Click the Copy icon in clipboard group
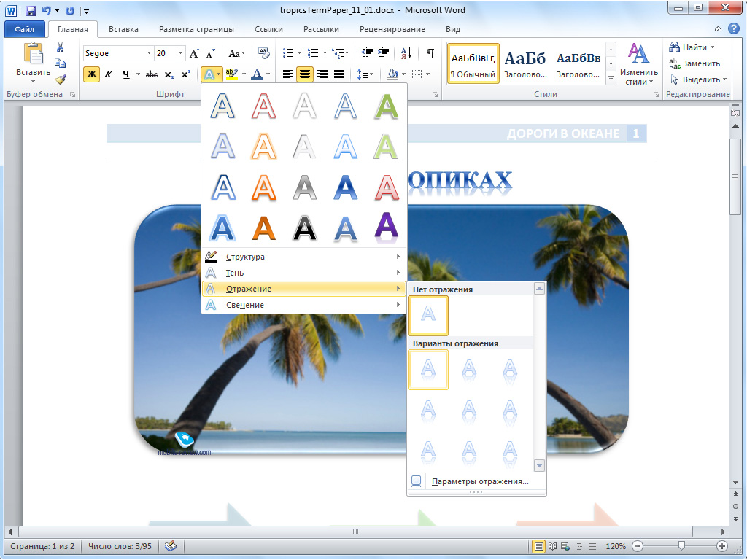Screen dimensions: 747x560 (x=60, y=63)
